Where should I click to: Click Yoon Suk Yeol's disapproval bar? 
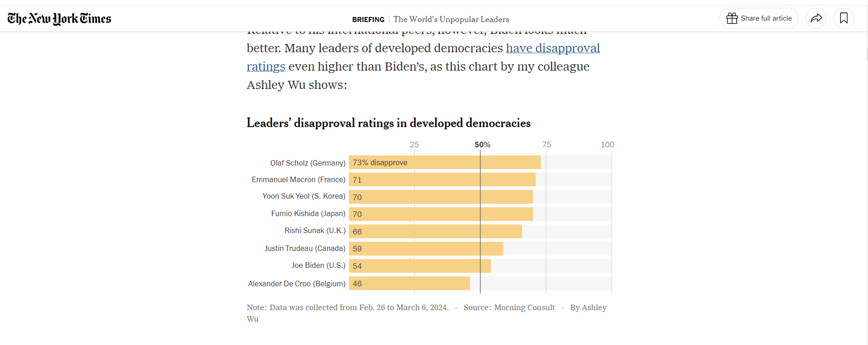pos(441,197)
